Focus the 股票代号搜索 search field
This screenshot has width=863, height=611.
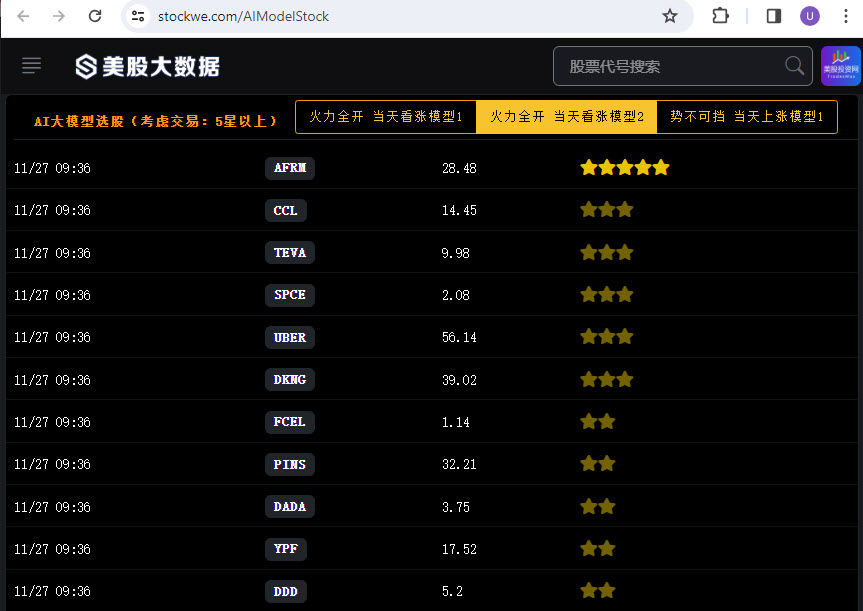(x=682, y=66)
